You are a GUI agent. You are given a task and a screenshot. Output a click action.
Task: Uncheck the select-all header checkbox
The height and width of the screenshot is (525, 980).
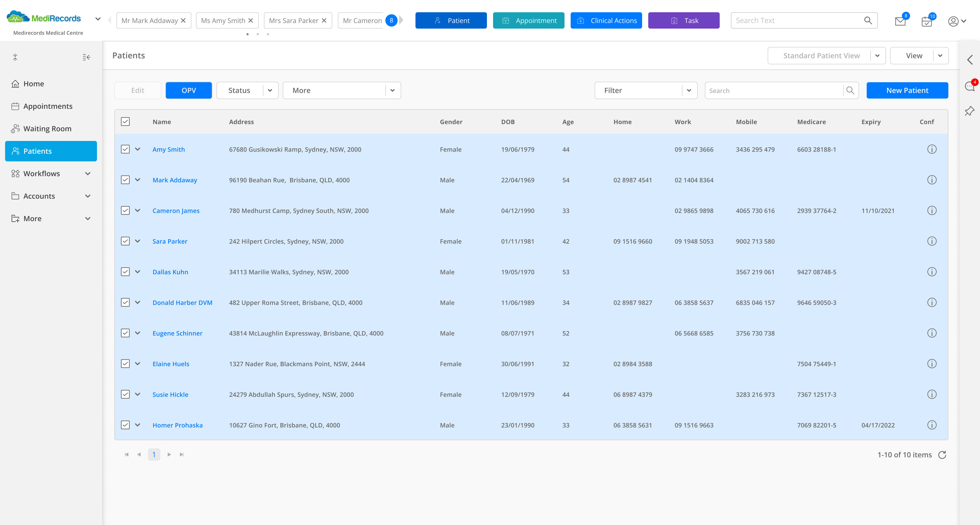pos(125,122)
